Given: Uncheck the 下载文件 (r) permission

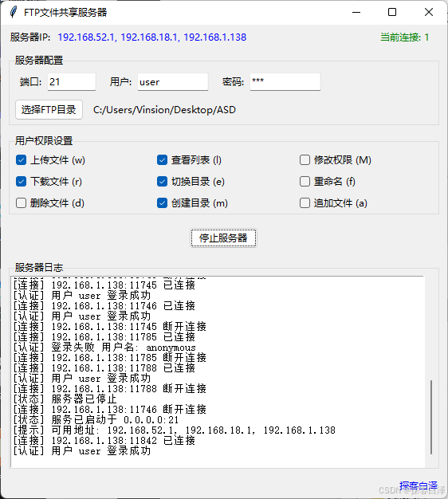Looking at the screenshot, I should 21,182.
